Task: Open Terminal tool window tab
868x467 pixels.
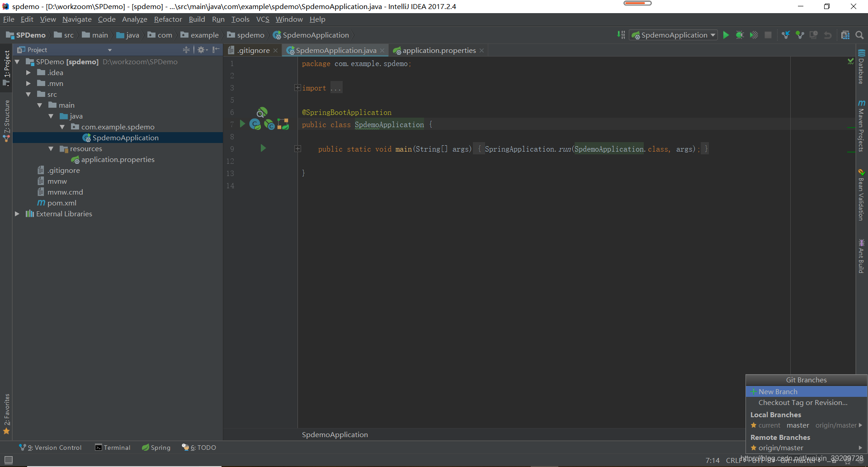Action: click(x=113, y=448)
